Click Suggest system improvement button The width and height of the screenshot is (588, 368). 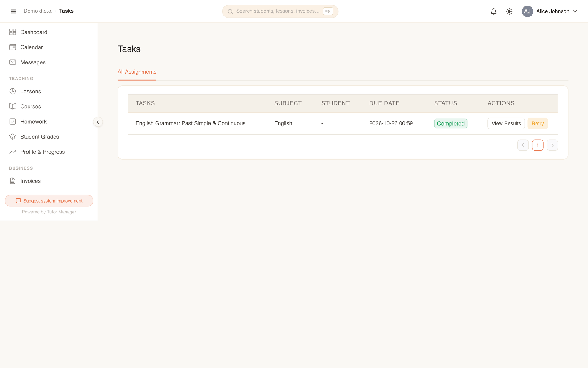point(49,201)
